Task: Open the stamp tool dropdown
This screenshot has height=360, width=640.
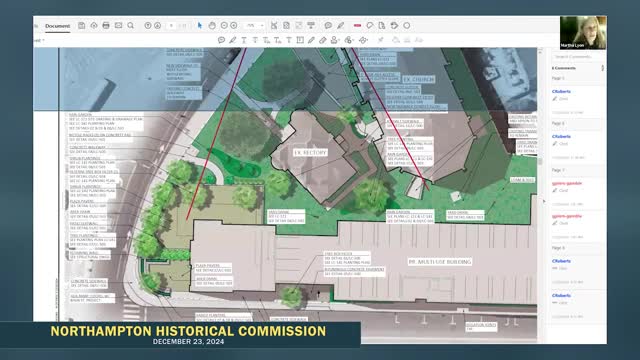Action: click(335, 40)
